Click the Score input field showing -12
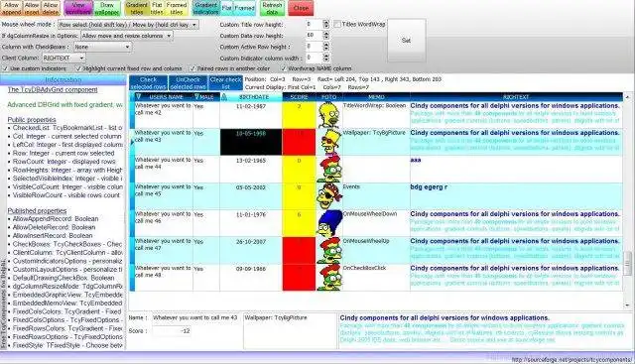Viewport: 635px width, 364px height. coord(172,331)
